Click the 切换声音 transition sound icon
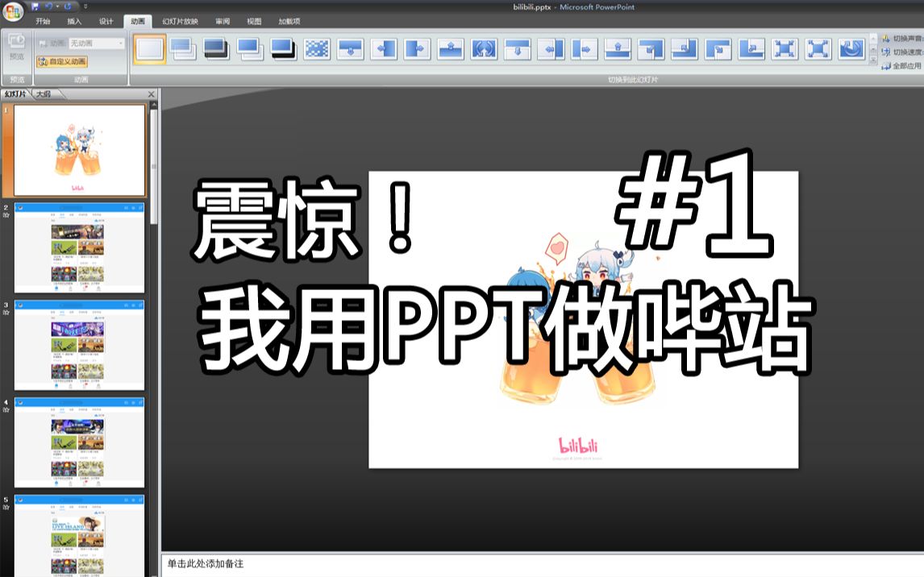 click(x=885, y=39)
